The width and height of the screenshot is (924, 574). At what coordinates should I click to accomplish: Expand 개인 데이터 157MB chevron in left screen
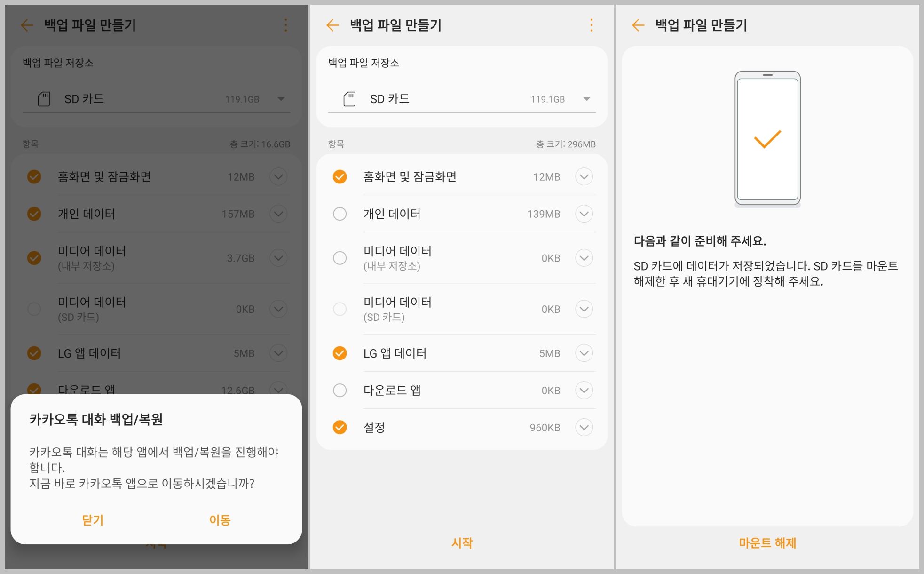(x=278, y=214)
